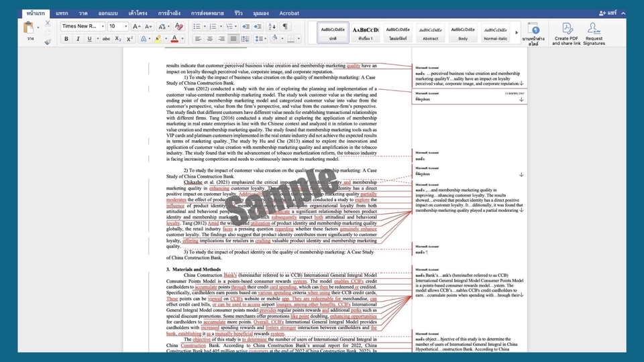
Task: Click the multilevel list icon
Action: tap(229, 27)
